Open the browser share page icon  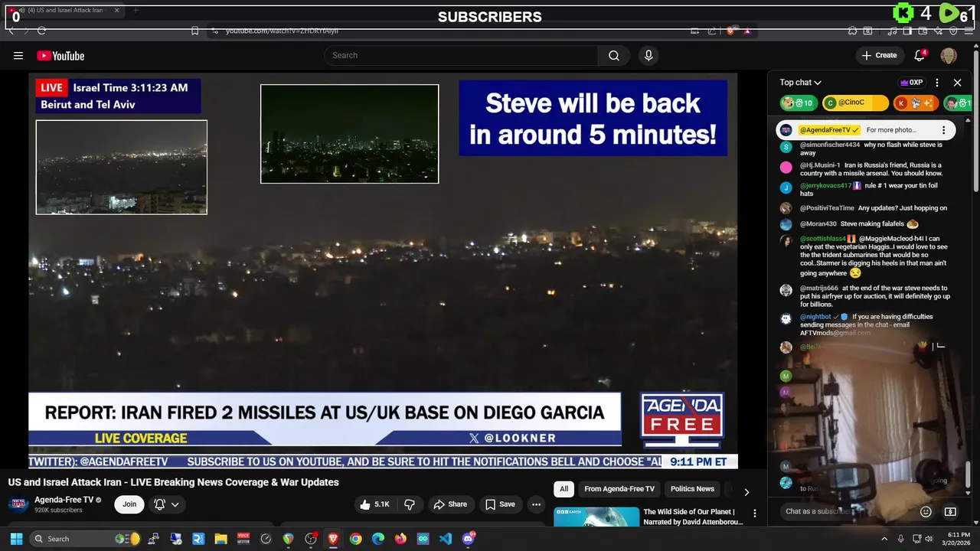point(712,31)
